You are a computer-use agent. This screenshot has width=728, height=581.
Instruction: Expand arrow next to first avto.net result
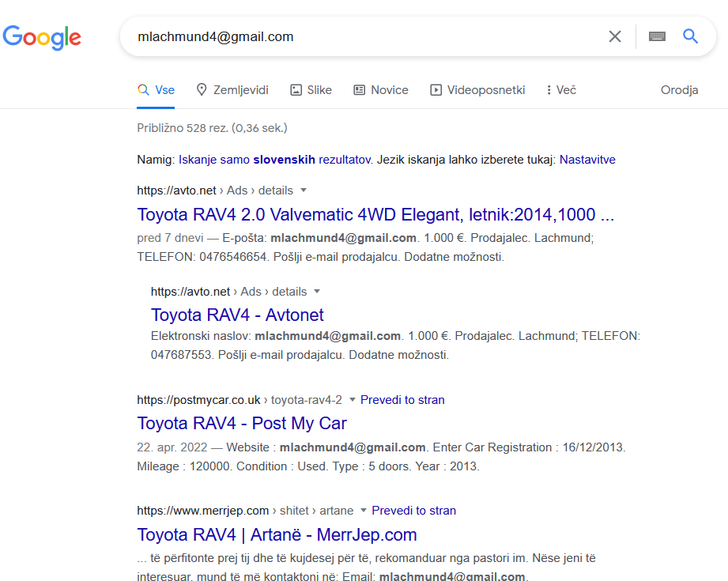click(x=304, y=190)
